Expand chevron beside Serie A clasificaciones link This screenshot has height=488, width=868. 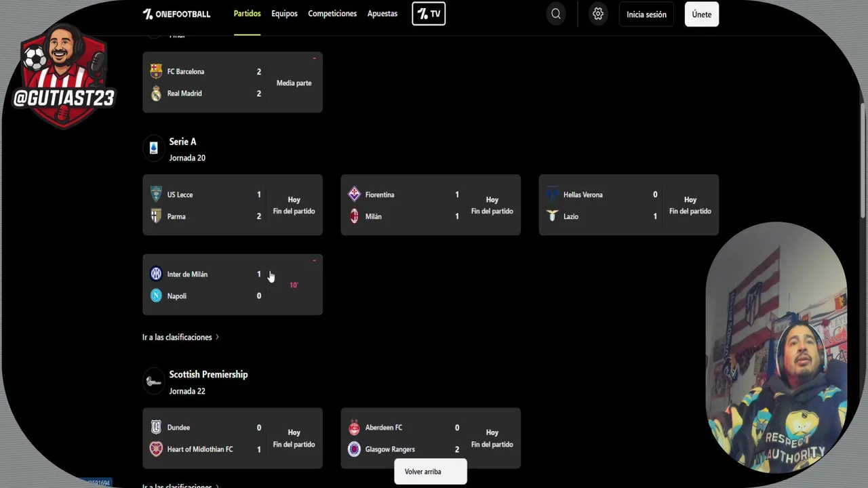tap(217, 337)
